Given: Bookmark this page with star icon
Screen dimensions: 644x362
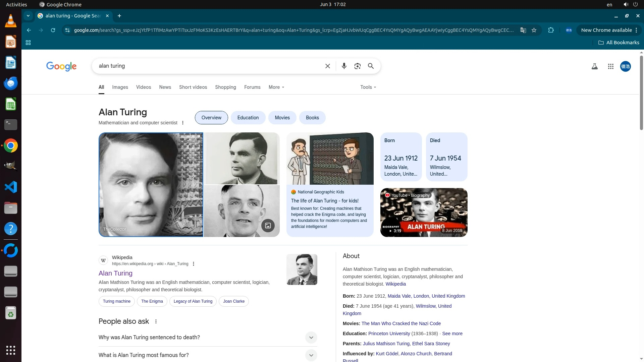Looking at the screenshot, I should click(x=534, y=30).
